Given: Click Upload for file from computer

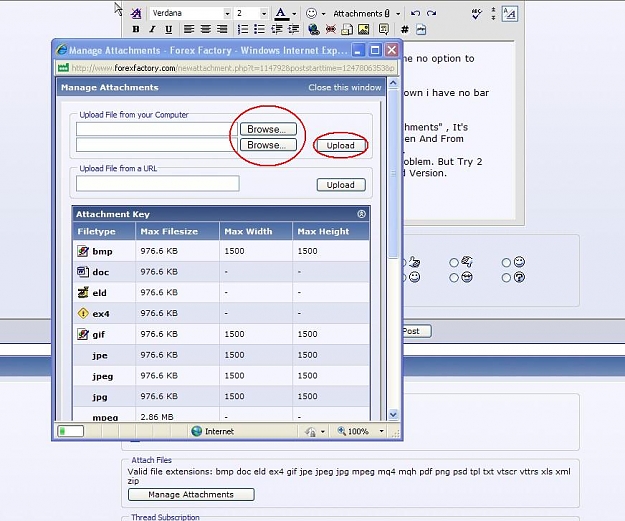Looking at the screenshot, I should pyautogui.click(x=340, y=145).
